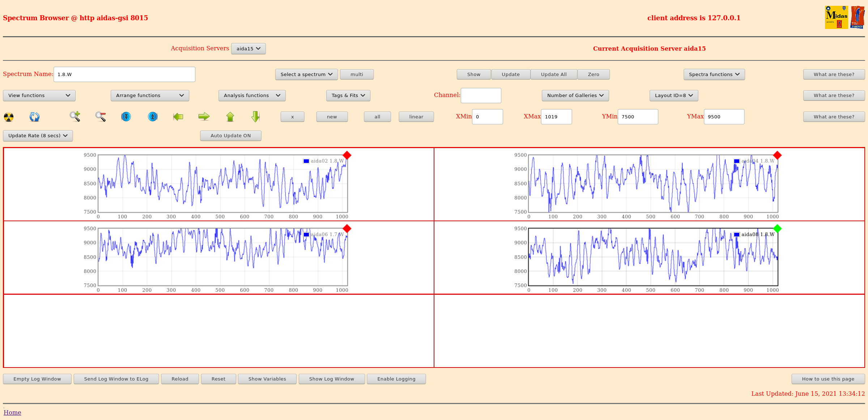
Task: Click the green down arrow icon
Action: tap(256, 117)
